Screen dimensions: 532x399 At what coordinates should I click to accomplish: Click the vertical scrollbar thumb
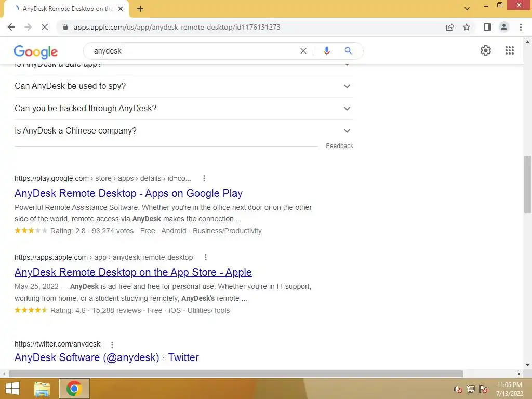coord(527,184)
